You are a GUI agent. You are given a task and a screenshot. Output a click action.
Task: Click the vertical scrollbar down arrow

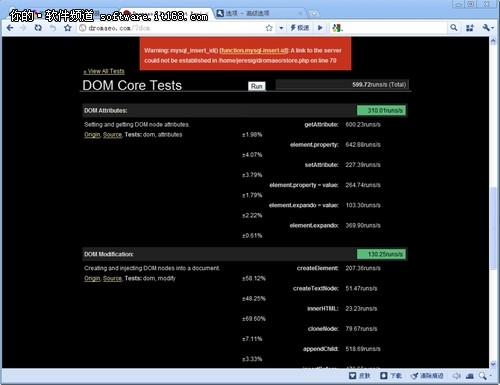(x=493, y=364)
